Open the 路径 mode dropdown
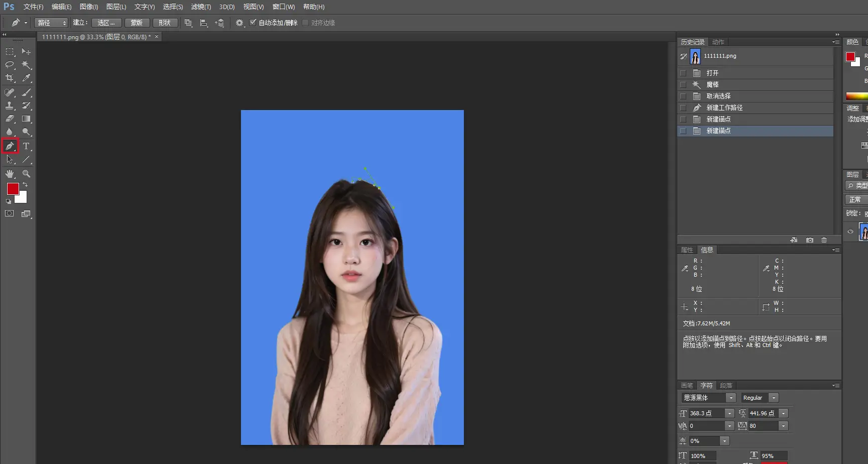868x464 pixels. point(51,23)
